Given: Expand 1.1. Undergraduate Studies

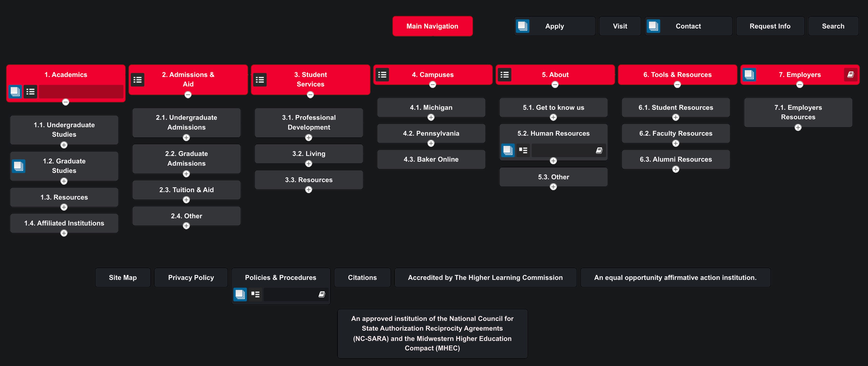Looking at the screenshot, I should coord(64,145).
